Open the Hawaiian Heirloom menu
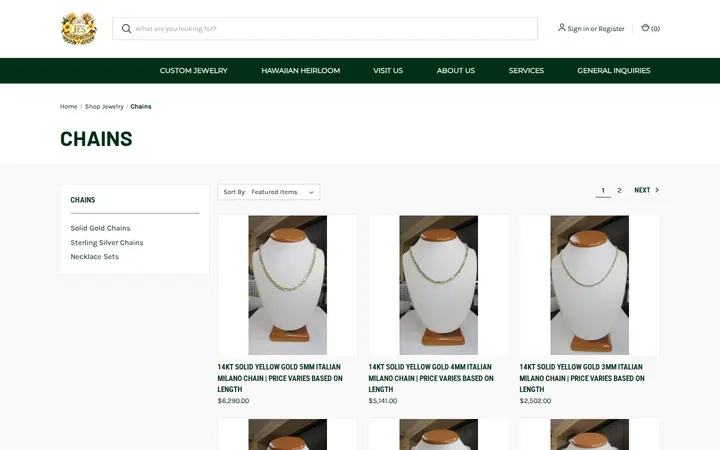720x450 pixels. point(301,71)
